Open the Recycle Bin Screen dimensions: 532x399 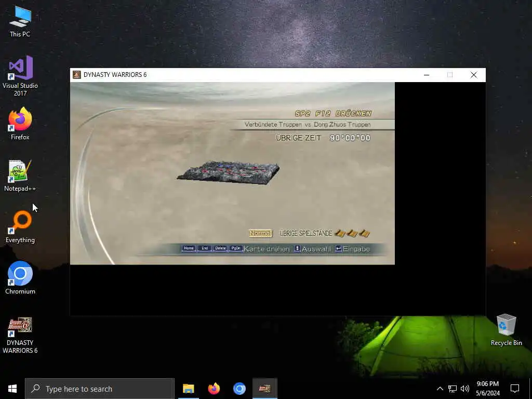506,330
